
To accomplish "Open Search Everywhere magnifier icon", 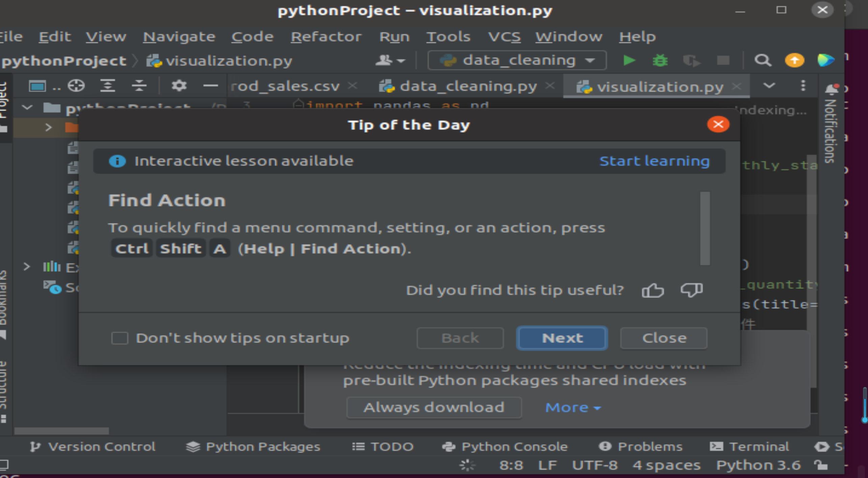I will coord(762,61).
